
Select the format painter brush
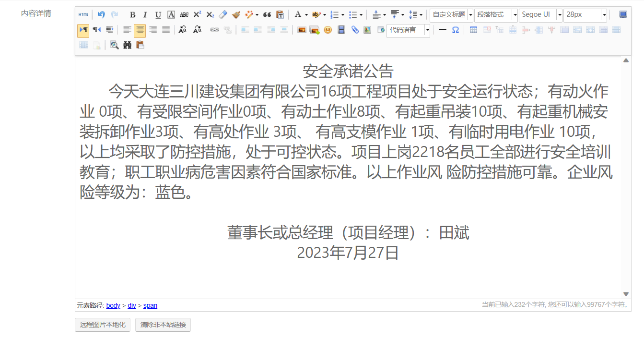(x=236, y=15)
